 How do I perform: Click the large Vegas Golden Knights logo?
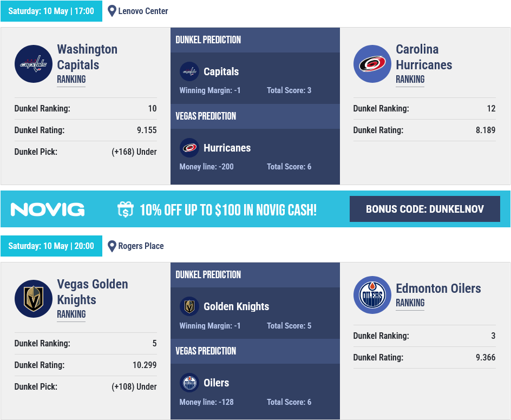[34, 299]
